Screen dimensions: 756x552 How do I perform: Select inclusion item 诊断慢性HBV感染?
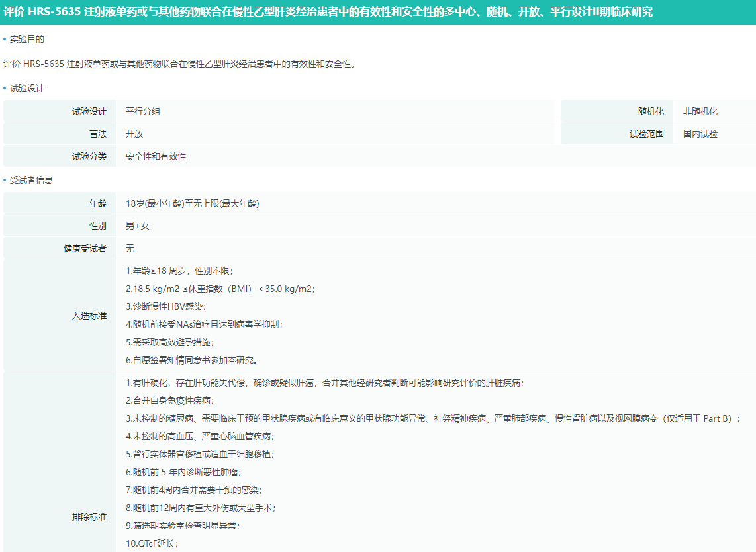(x=166, y=307)
